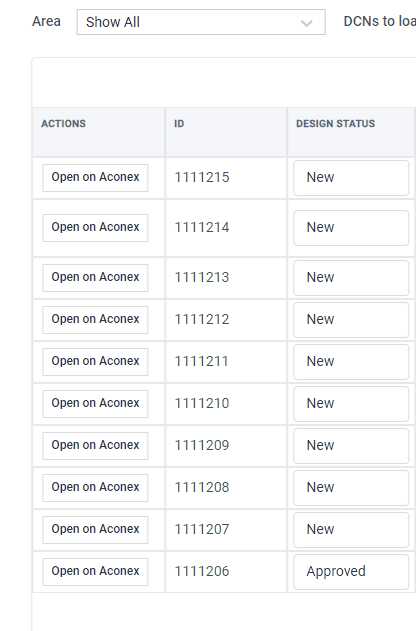Image resolution: width=416 pixels, height=631 pixels.
Task: Click Open on Aconex for 1111209
Action: 95,445
